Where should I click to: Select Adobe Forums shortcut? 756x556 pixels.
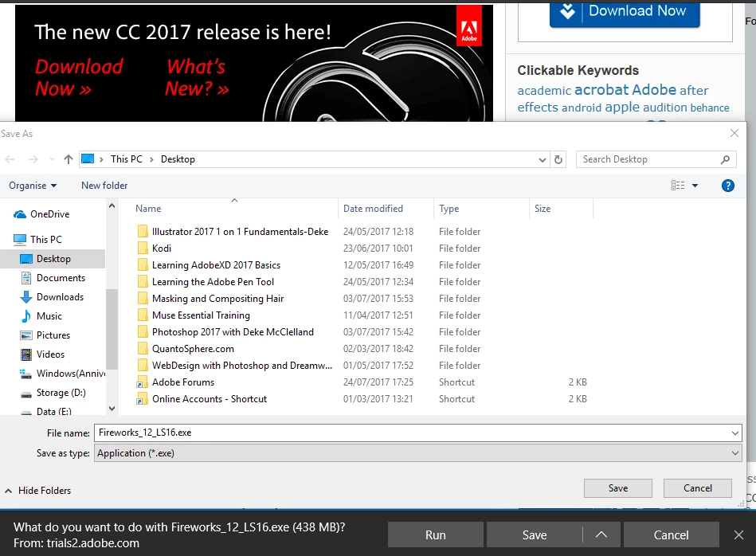pyautogui.click(x=183, y=382)
